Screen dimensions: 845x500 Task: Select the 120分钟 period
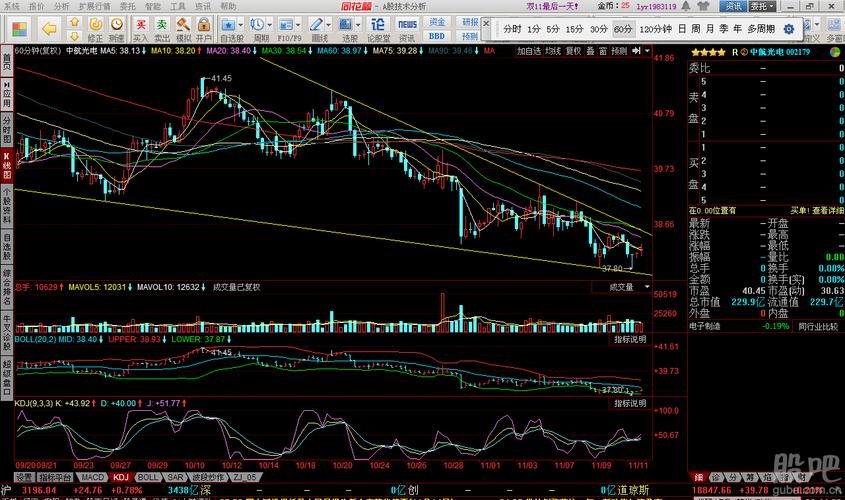655,29
